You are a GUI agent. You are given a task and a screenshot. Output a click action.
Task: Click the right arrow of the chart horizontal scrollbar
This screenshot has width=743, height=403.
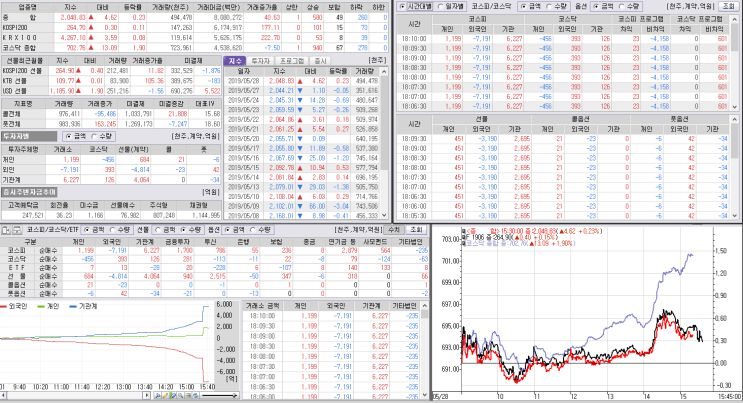pyautogui.click(x=146, y=395)
